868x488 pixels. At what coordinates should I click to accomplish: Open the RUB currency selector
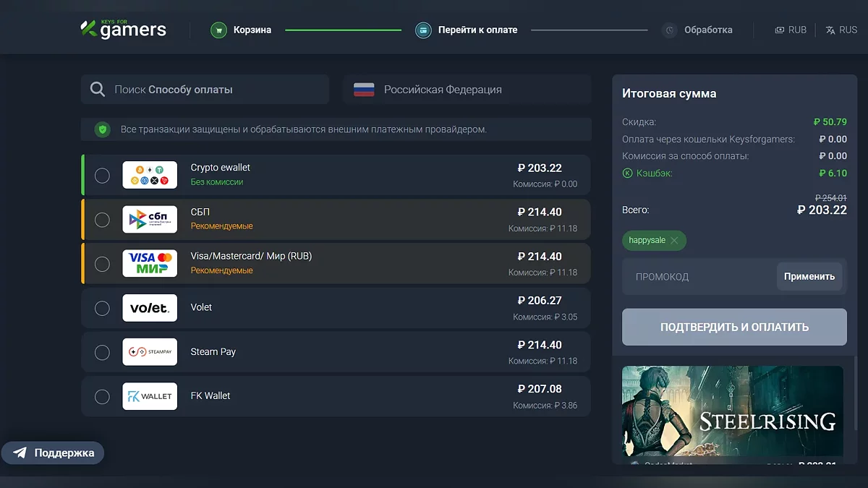coord(791,30)
